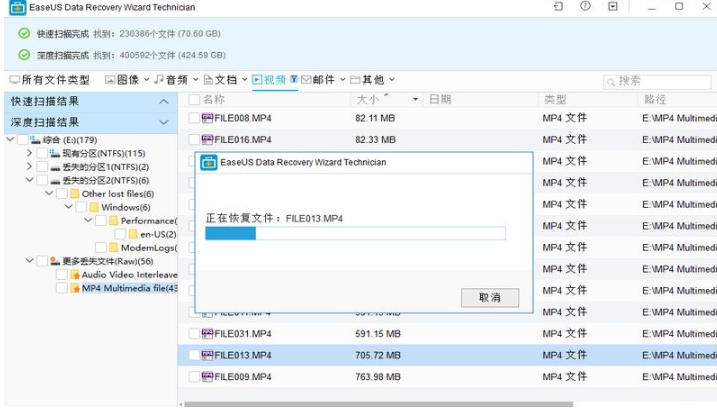
Task: Click the dialog's EaseUS logo icon
Action: (x=209, y=162)
